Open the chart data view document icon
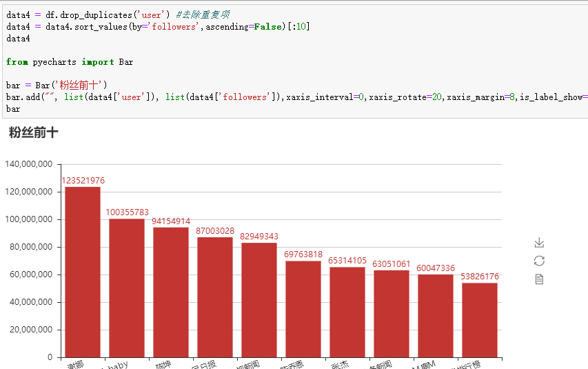The height and width of the screenshot is (369, 588). tap(539, 279)
